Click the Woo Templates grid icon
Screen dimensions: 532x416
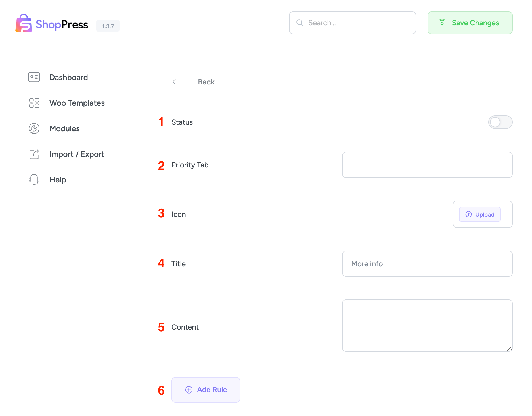[34, 103]
